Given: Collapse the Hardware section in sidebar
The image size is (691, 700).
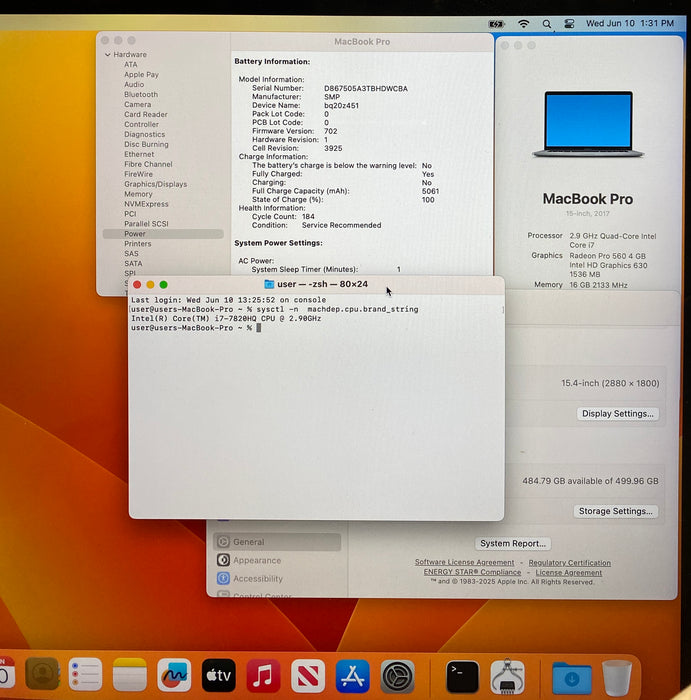Looking at the screenshot, I should coord(108,54).
